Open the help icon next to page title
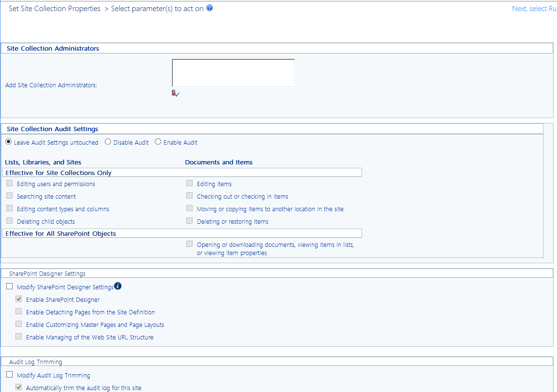This screenshot has height=392, width=557. [x=209, y=8]
